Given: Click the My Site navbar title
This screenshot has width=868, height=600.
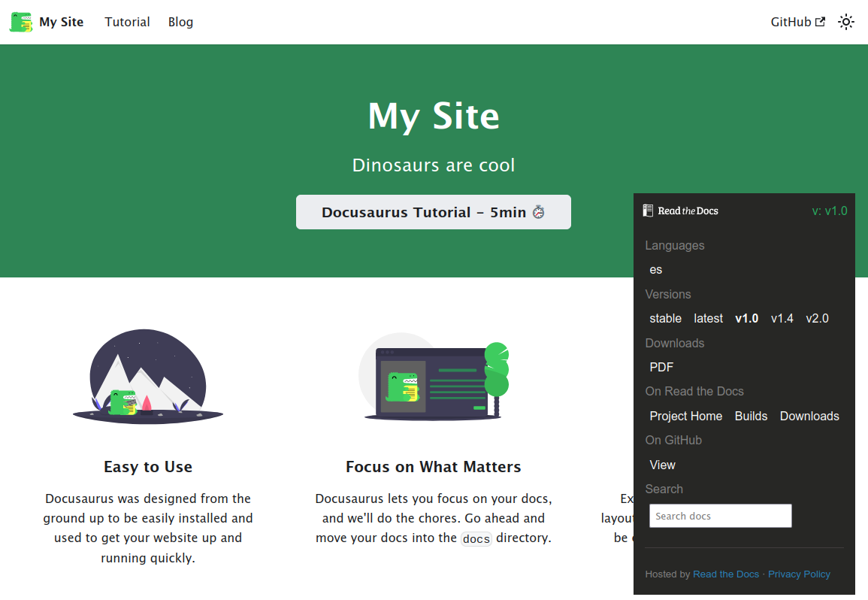Looking at the screenshot, I should [x=62, y=22].
